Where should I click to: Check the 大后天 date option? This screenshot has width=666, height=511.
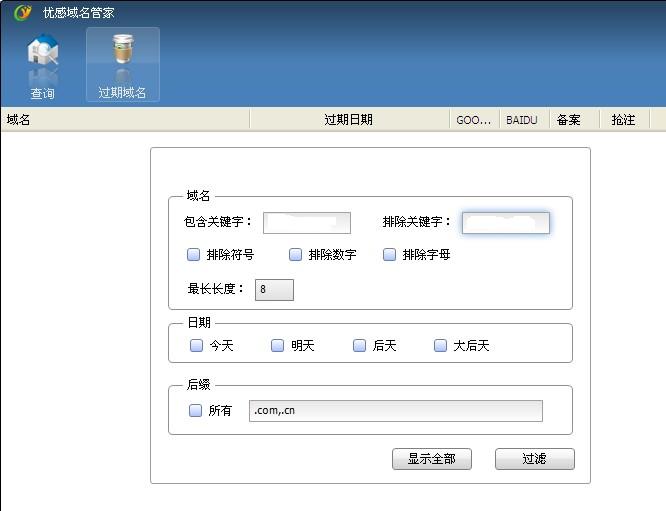[441, 346]
